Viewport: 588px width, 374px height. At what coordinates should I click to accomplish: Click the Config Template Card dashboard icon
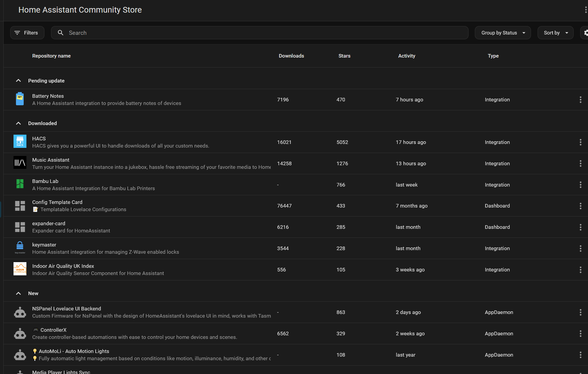coord(20,206)
